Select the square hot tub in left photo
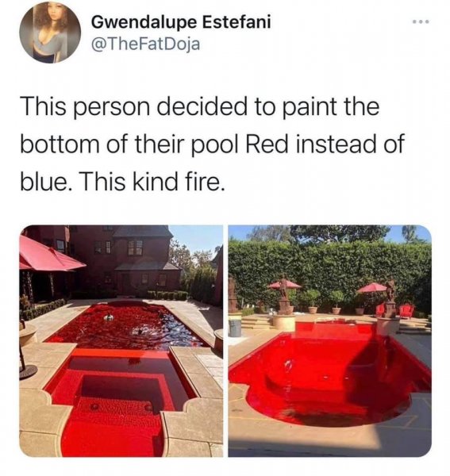450x476 pixels. click(121, 384)
